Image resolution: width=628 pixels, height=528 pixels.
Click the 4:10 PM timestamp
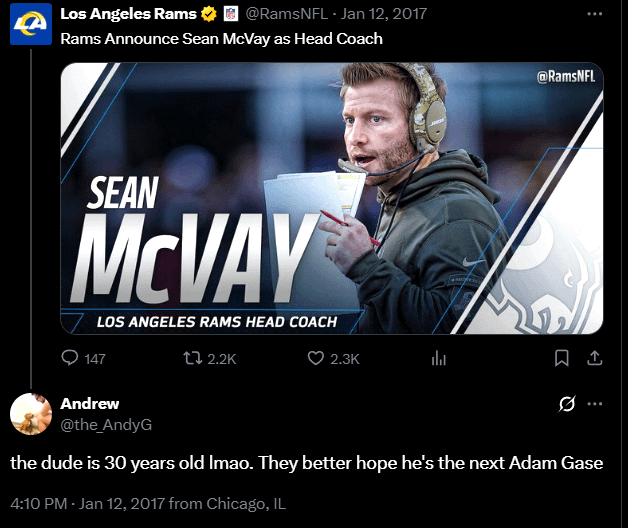point(39,504)
